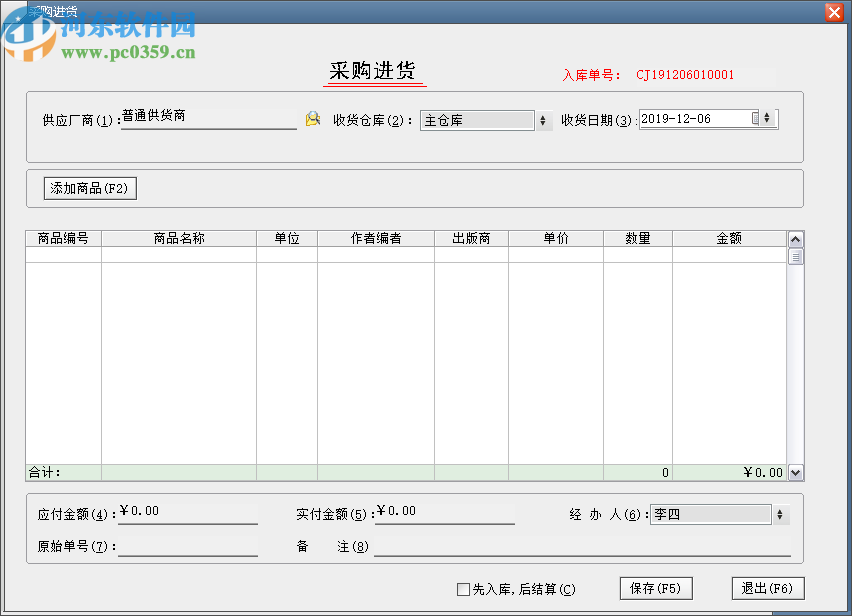Click the scrollbar down arrow on the item list
Screen dimensions: 852x616
click(x=796, y=472)
